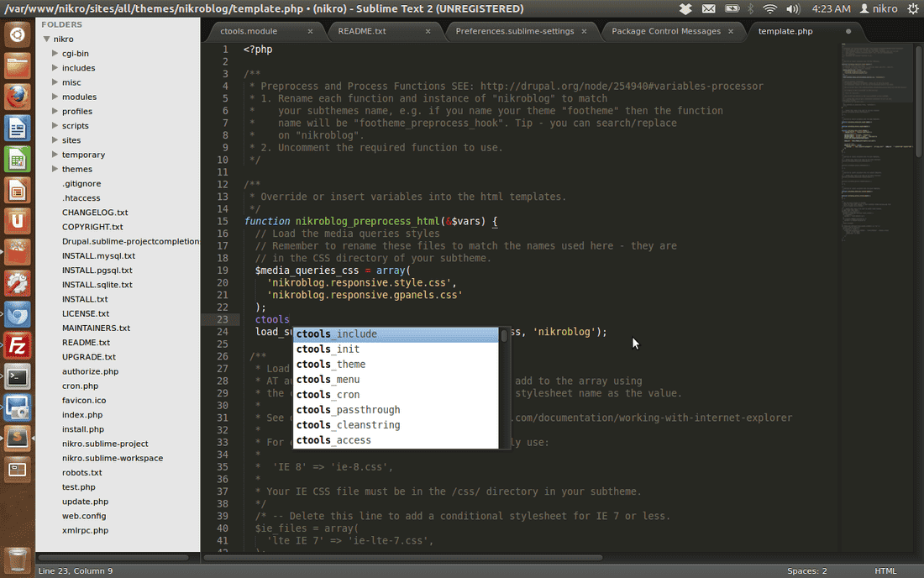The height and width of the screenshot is (578, 924).
Task: Open Ubuntu Software Center dock icon
Action: point(17,252)
